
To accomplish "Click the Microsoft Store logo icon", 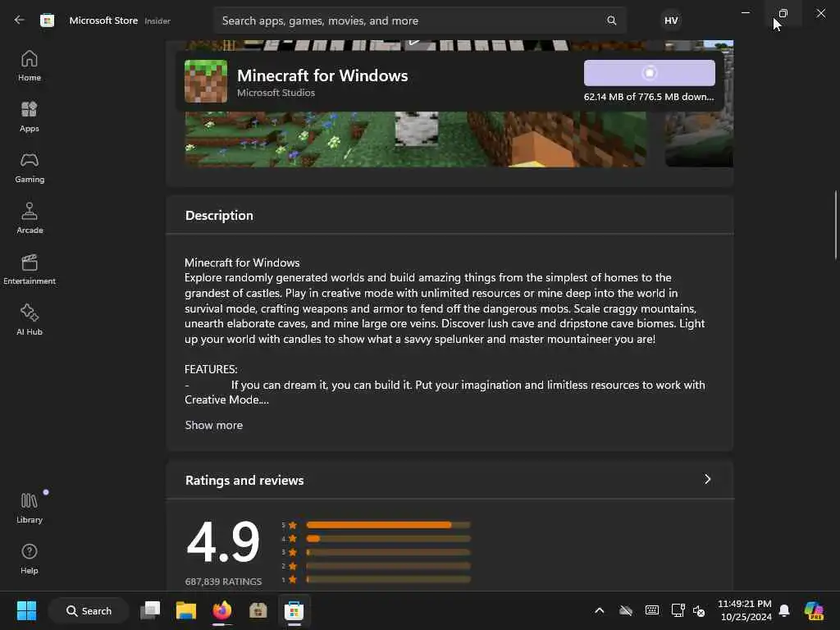I will pos(47,21).
